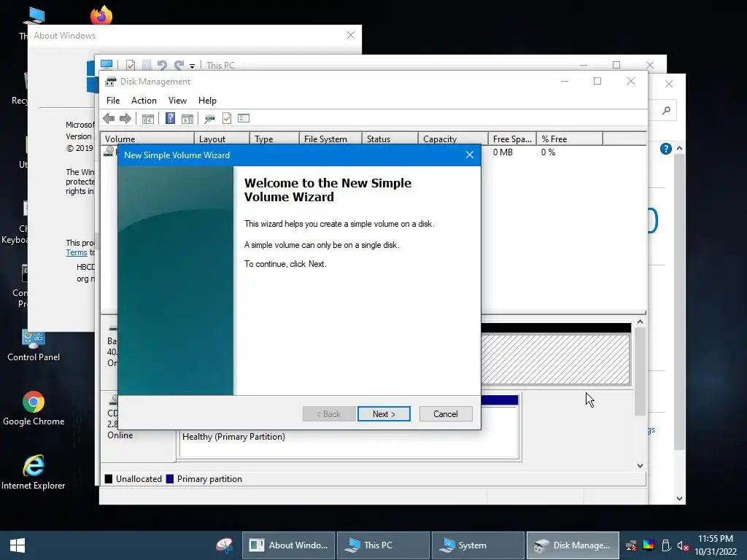747x560 pixels.
Task: Open the Control Panel desktop icon
Action: click(x=34, y=346)
